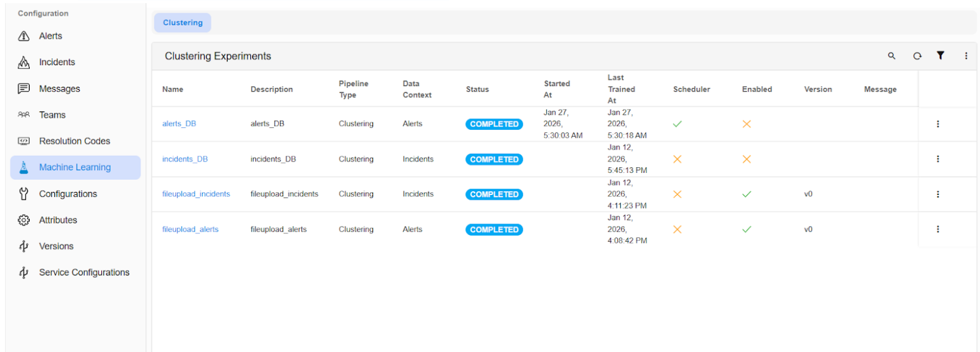Go to Service Configurations in sidebar
The image size is (980, 352).
coord(84,273)
